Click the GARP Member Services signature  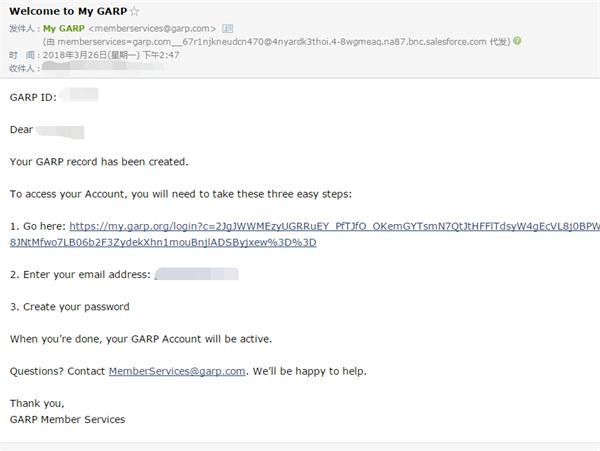pos(68,419)
